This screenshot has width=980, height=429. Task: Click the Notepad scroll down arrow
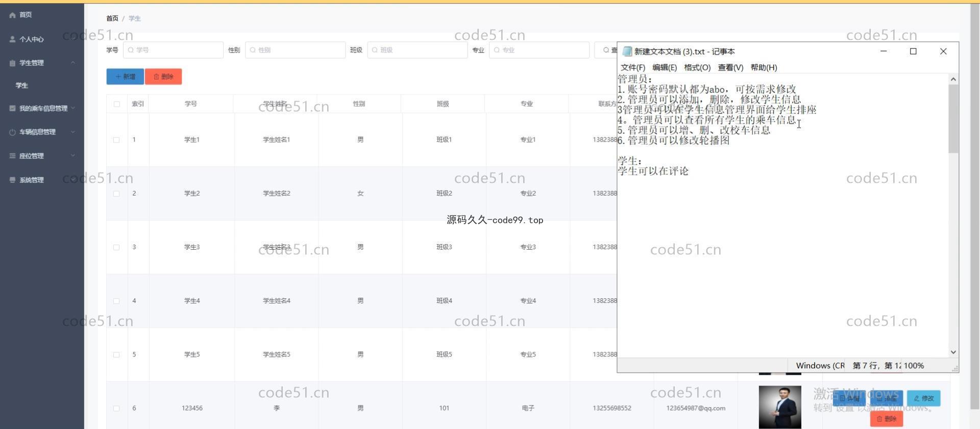953,352
